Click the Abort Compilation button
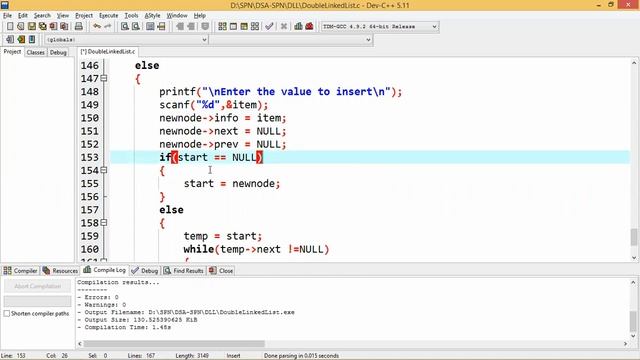Image resolution: width=640 pixels, height=360 pixels. tap(38, 286)
